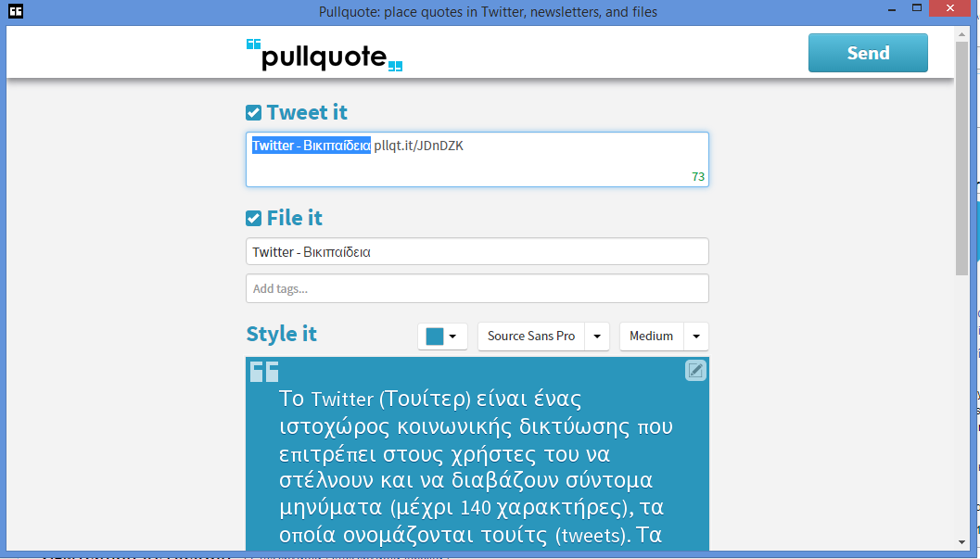Viewport: 980px width, 559px height.
Task: Open the quote color dropdown
Action: point(442,336)
